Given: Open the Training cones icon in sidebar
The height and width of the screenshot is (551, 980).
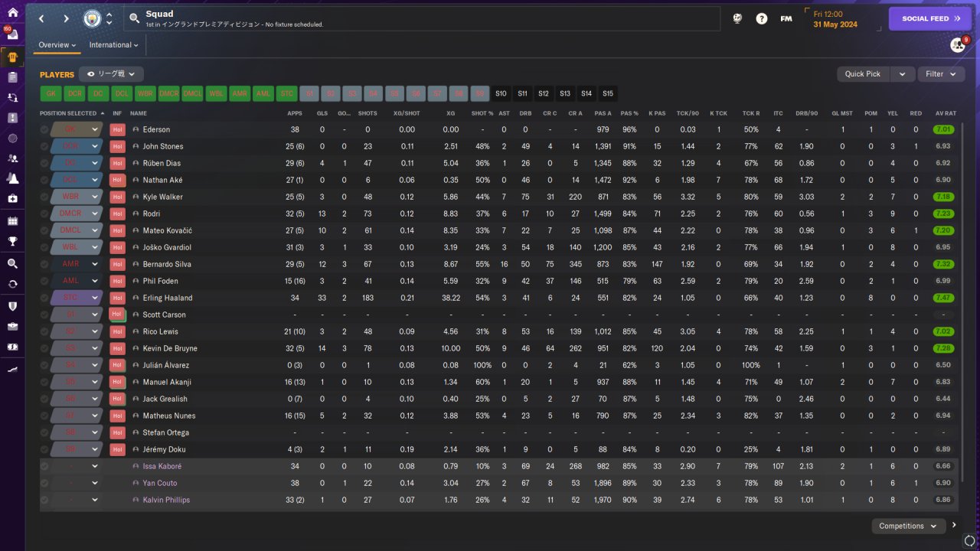Looking at the screenshot, I should click(12, 178).
